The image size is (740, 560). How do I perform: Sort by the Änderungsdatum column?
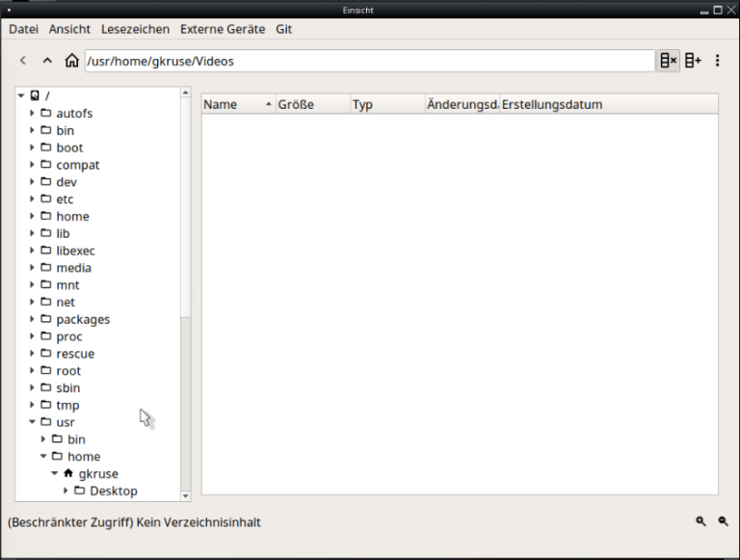pyautogui.click(x=462, y=104)
